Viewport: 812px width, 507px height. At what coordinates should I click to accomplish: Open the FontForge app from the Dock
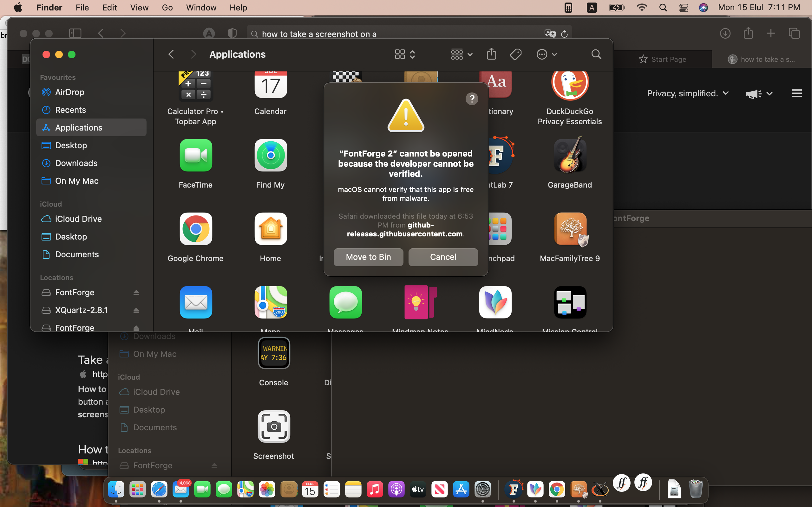pos(514,489)
